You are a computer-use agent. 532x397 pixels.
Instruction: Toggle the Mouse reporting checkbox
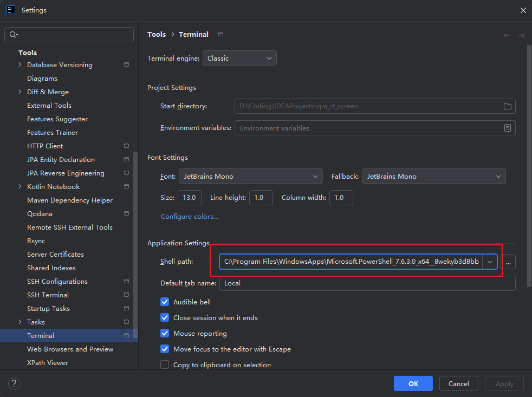165,334
